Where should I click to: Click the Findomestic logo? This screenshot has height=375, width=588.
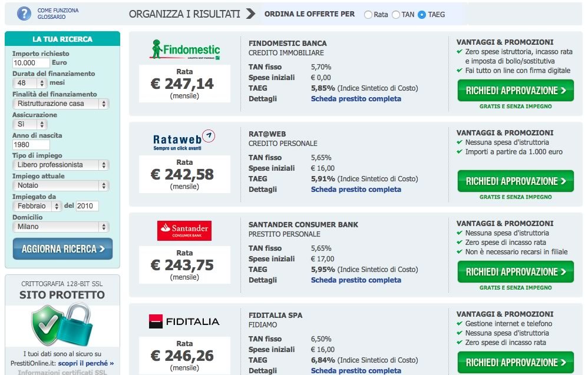[184, 50]
